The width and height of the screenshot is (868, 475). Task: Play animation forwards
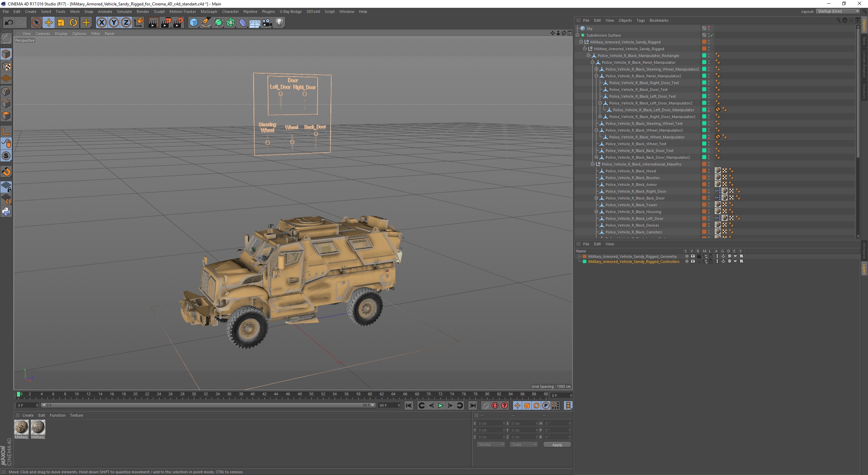(x=440, y=405)
